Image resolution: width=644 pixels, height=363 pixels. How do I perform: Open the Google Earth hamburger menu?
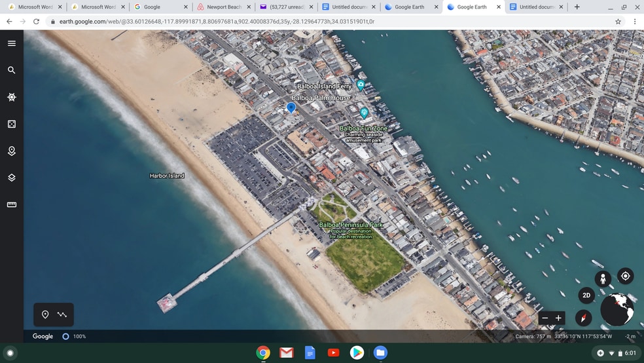(11, 43)
